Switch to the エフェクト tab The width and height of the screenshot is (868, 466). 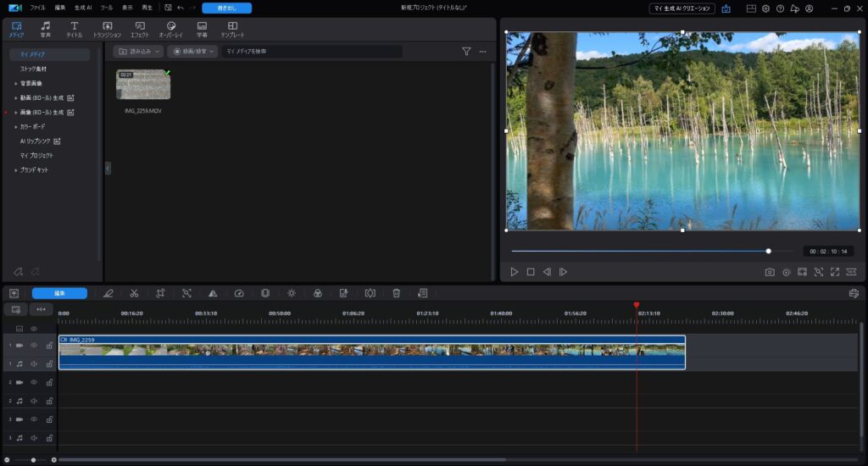click(140, 30)
